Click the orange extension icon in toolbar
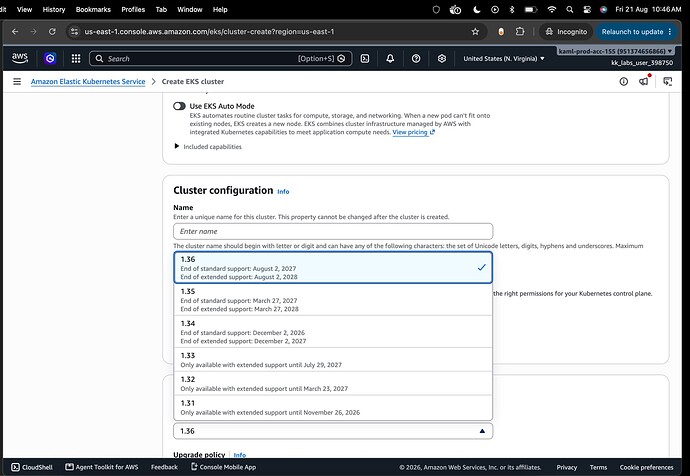 (501, 32)
